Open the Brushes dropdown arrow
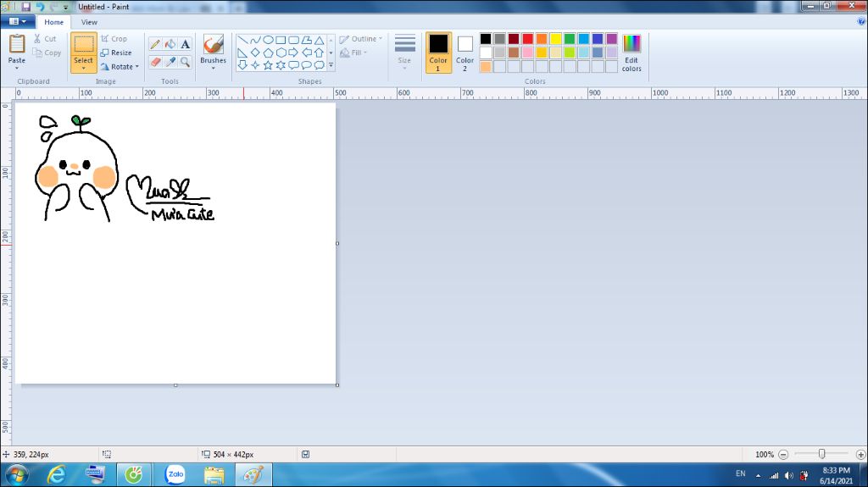This screenshot has width=868, height=487. pos(213,68)
